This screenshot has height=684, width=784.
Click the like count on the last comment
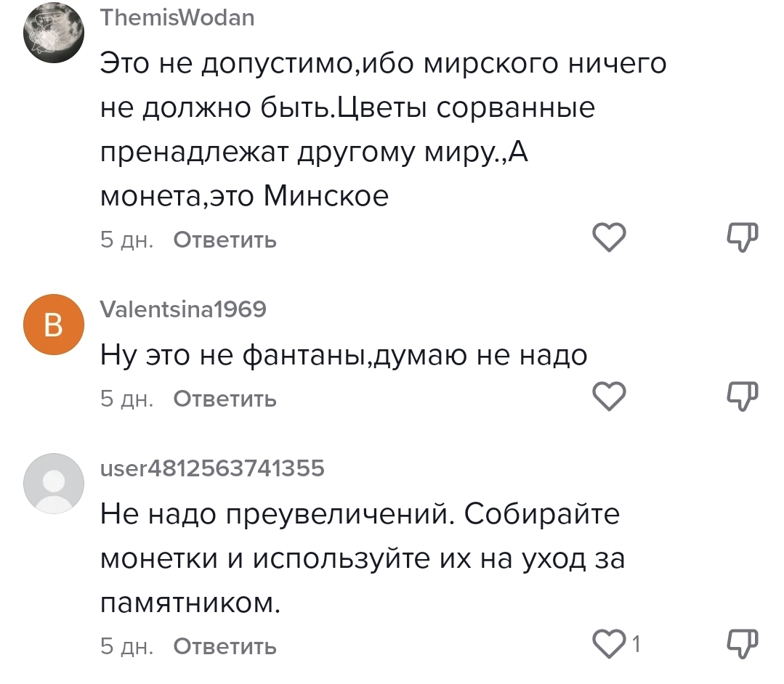pos(636,644)
